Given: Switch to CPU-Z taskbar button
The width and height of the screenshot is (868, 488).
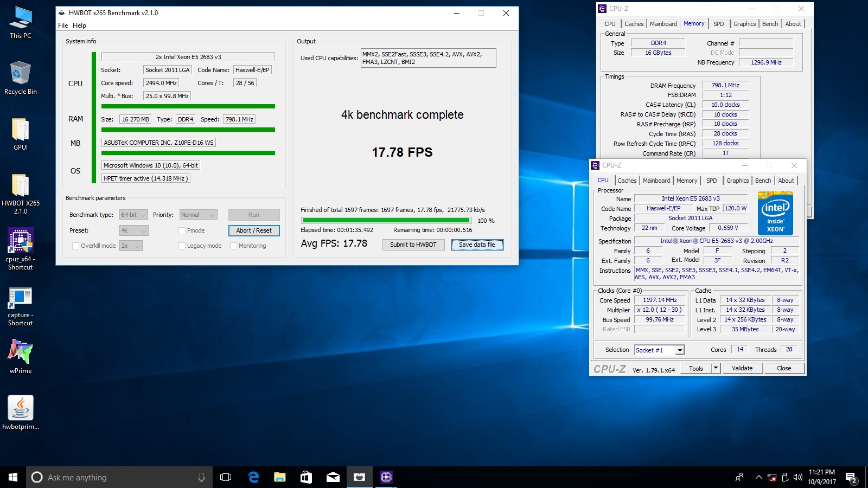Looking at the screenshot, I should [x=386, y=477].
